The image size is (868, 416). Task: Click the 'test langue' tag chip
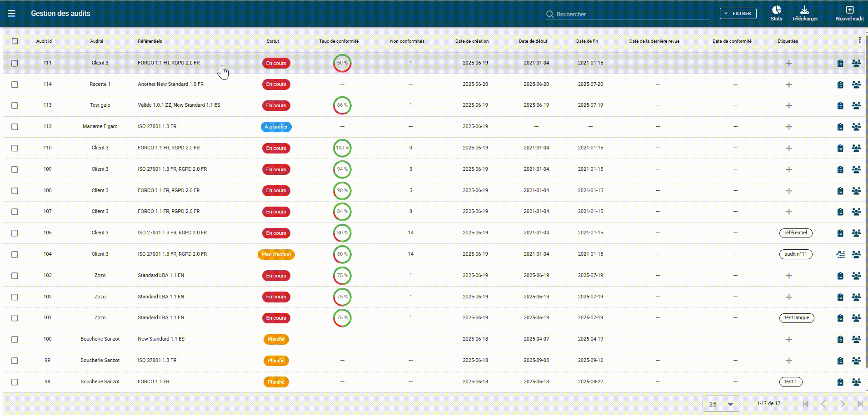796,318
